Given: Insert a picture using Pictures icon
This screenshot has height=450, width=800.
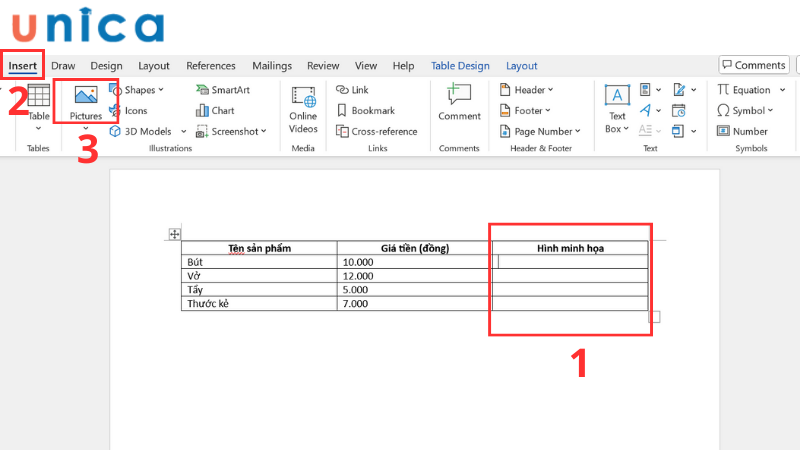Looking at the screenshot, I should coord(86,99).
